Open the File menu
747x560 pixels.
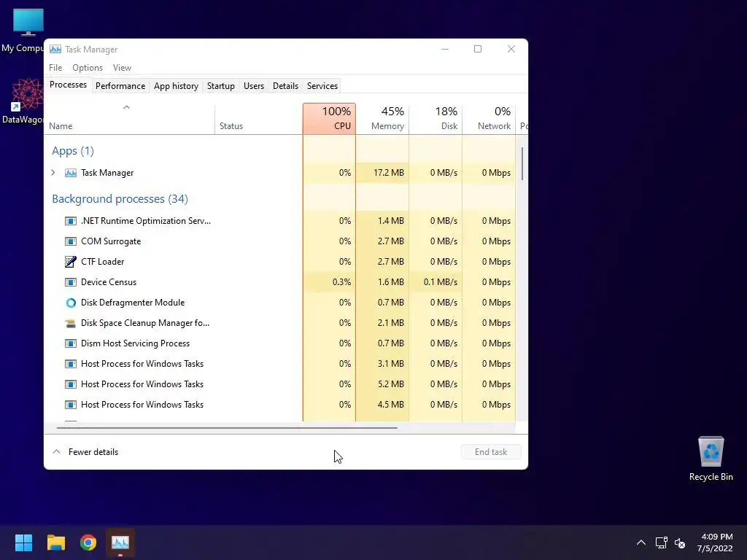click(x=55, y=68)
